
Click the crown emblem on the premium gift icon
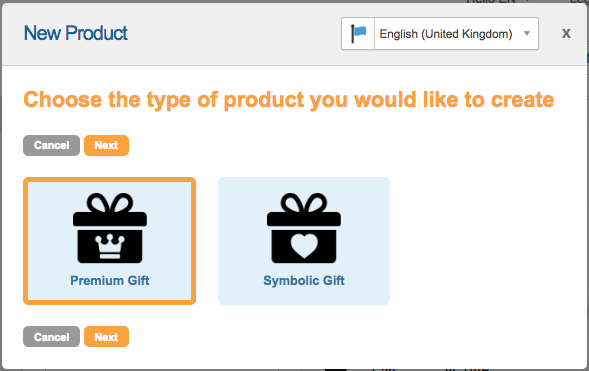coord(110,246)
